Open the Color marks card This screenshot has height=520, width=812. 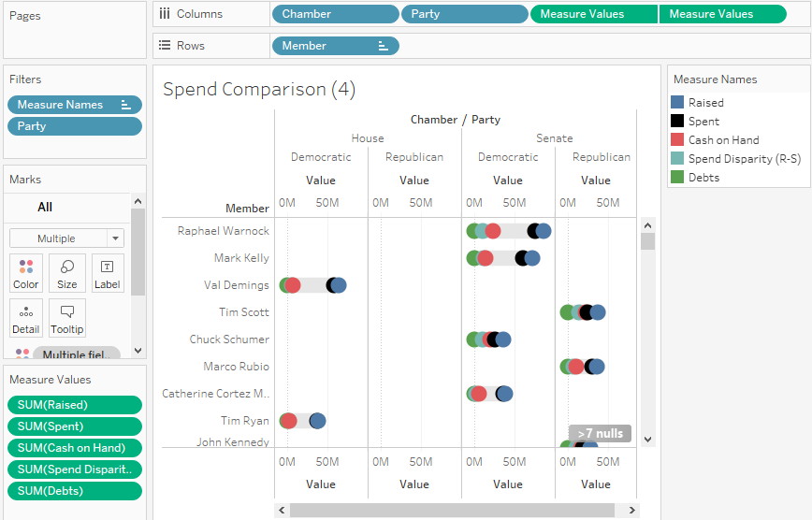(26, 273)
